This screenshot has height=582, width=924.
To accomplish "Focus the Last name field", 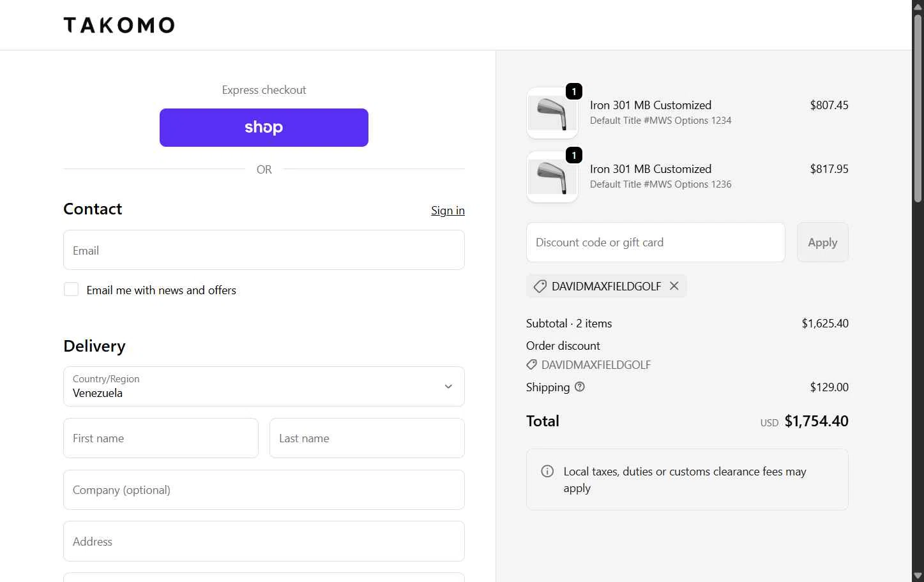I will pos(367,438).
